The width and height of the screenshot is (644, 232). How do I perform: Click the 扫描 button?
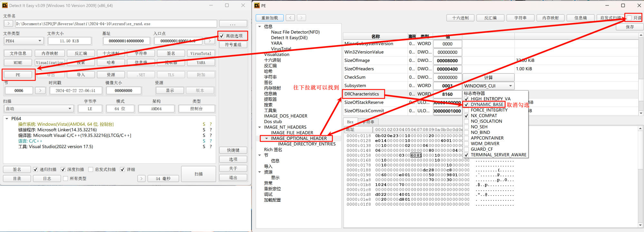point(198,174)
